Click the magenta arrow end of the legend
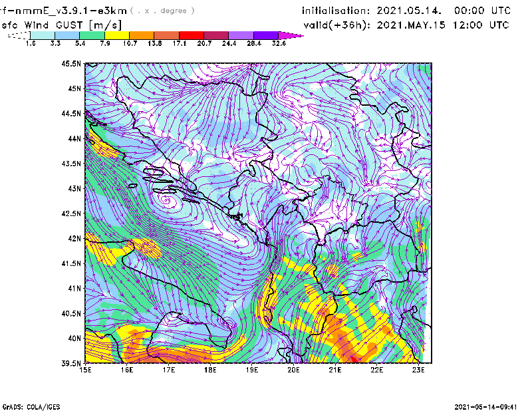Viewport: 532px width, 411px height. click(291, 35)
